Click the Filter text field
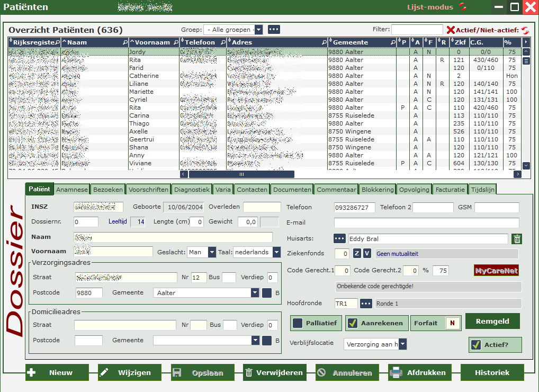 [x=417, y=30]
